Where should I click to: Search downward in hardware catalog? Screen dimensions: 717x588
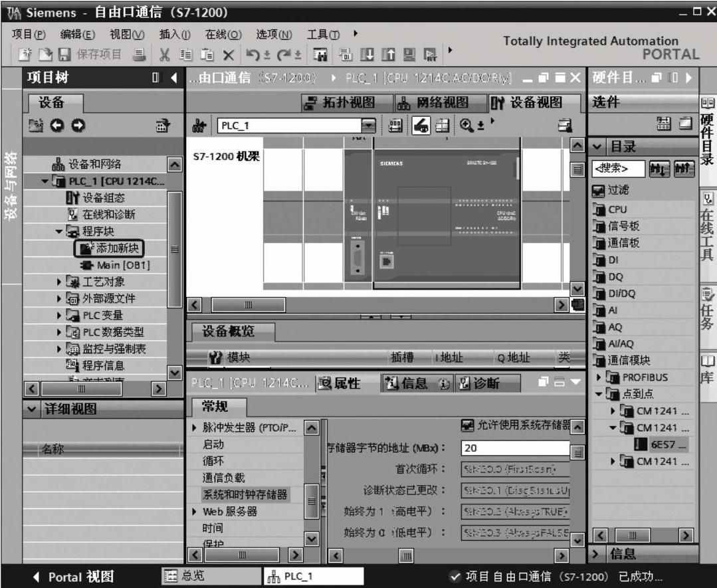click(x=659, y=169)
